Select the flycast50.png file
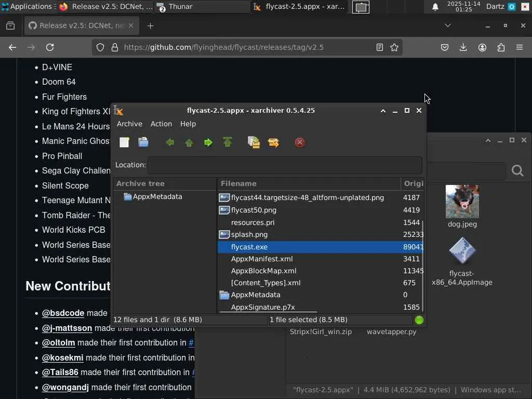The width and height of the screenshot is (532, 399). point(320,210)
